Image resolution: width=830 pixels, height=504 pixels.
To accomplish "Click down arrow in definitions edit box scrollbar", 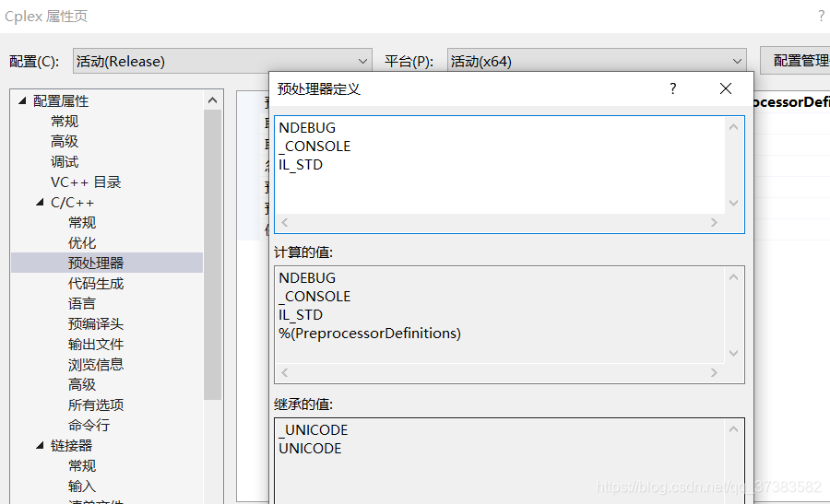I will coord(734,203).
